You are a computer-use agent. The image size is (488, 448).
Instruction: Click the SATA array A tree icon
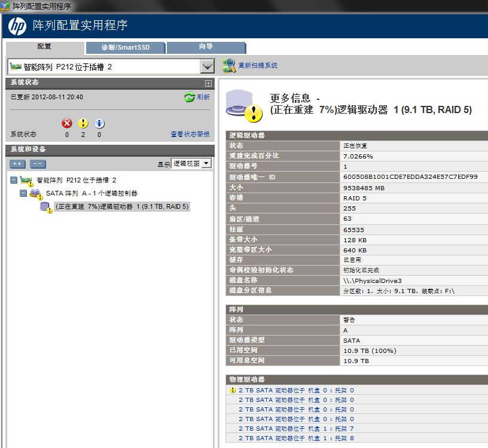(36, 194)
